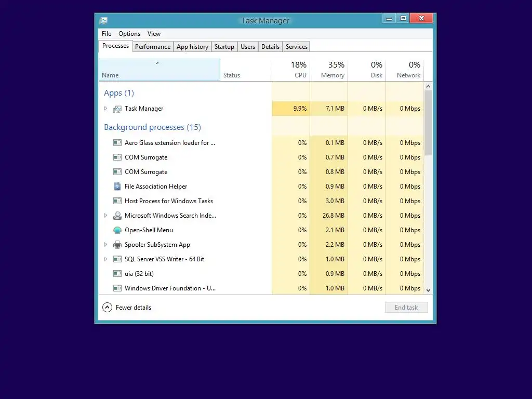
Task: Click the End task button
Action: (406, 308)
